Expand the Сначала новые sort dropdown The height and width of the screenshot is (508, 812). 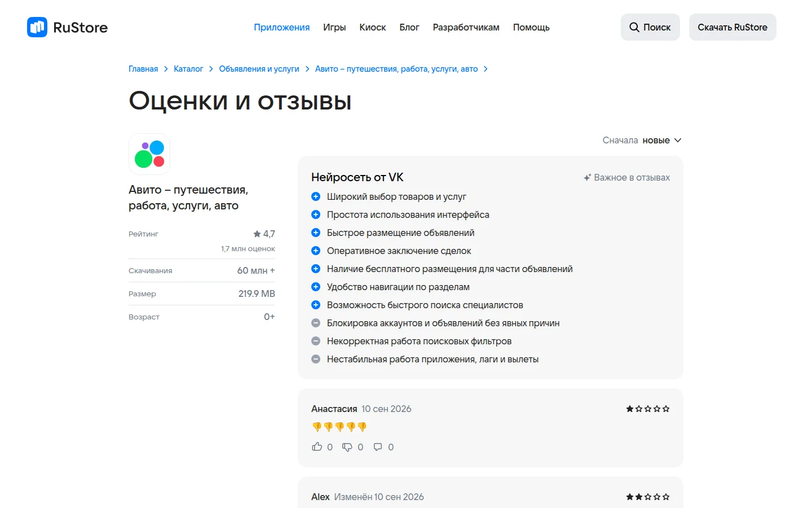[642, 140]
